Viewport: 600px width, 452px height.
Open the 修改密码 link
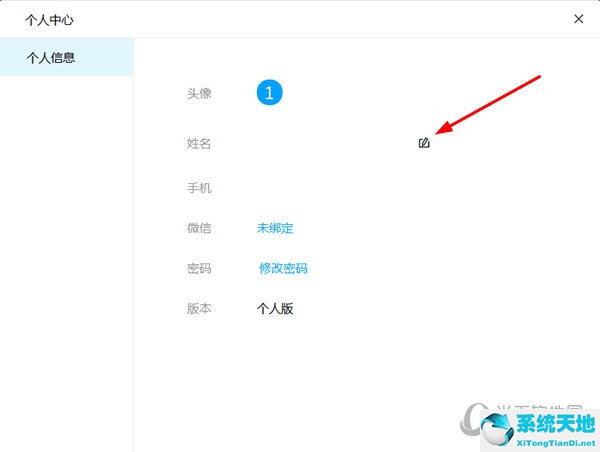click(x=283, y=268)
